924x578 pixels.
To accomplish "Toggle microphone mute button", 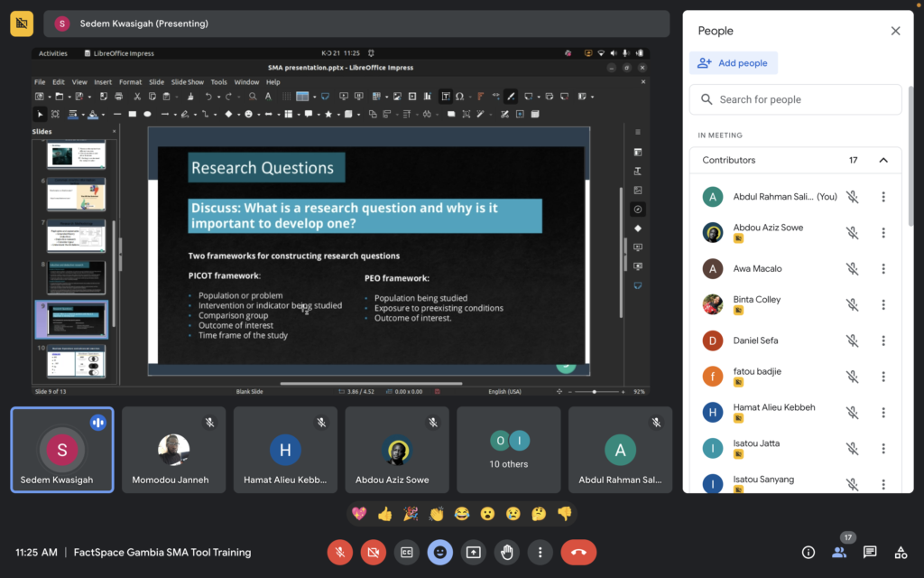I will (340, 553).
